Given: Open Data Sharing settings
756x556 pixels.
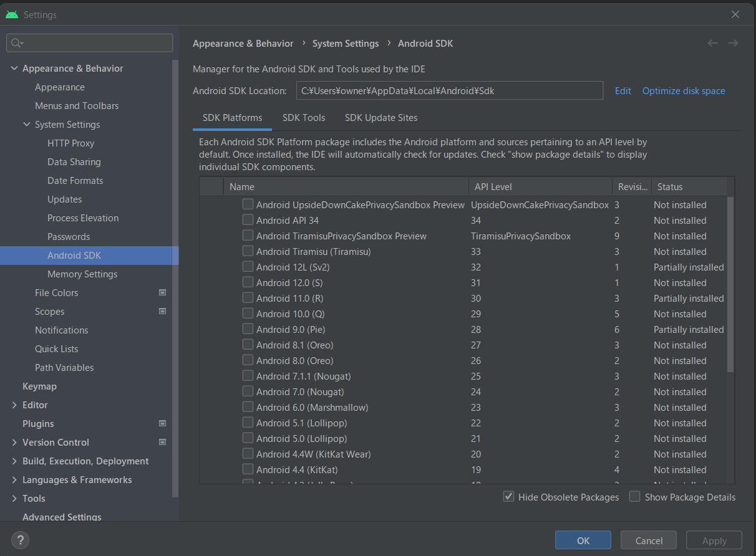Looking at the screenshot, I should pyautogui.click(x=74, y=162).
